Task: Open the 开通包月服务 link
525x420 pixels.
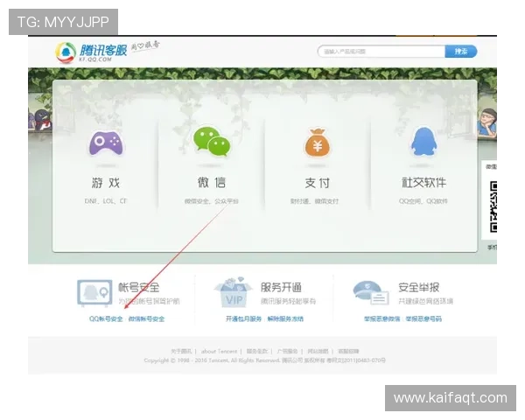Action: tap(243, 318)
